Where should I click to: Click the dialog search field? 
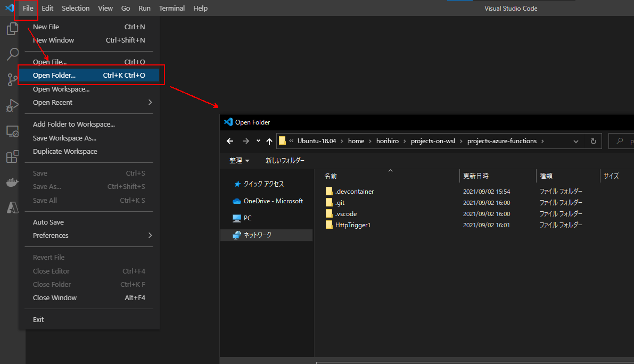(621, 141)
